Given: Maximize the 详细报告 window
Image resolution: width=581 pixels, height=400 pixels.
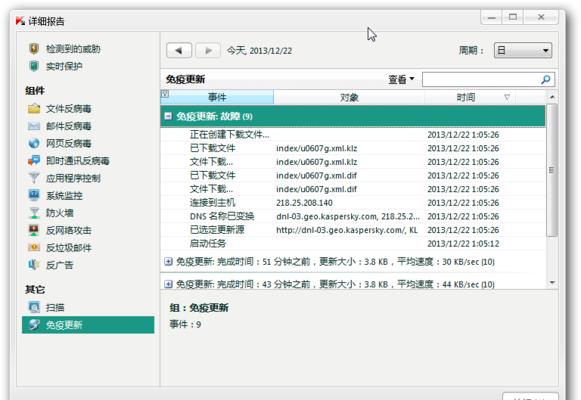Looking at the screenshot, I should [x=512, y=17].
